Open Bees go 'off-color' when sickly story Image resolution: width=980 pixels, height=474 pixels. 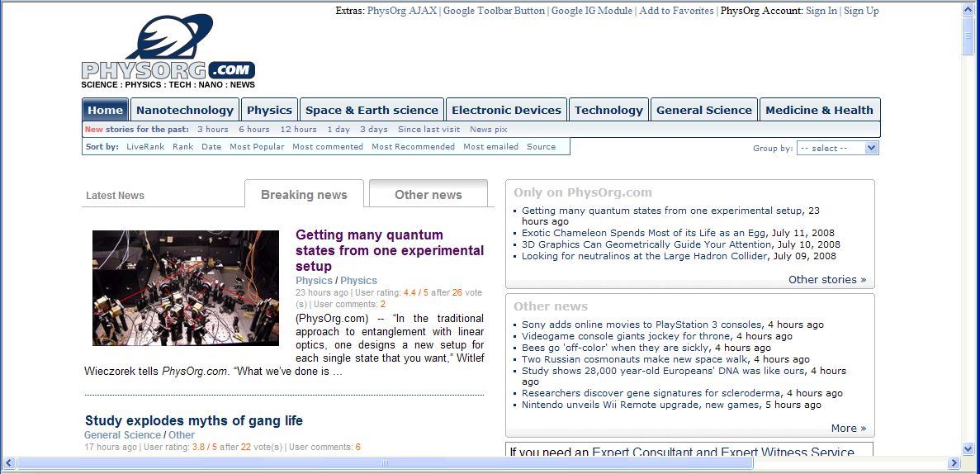point(616,348)
